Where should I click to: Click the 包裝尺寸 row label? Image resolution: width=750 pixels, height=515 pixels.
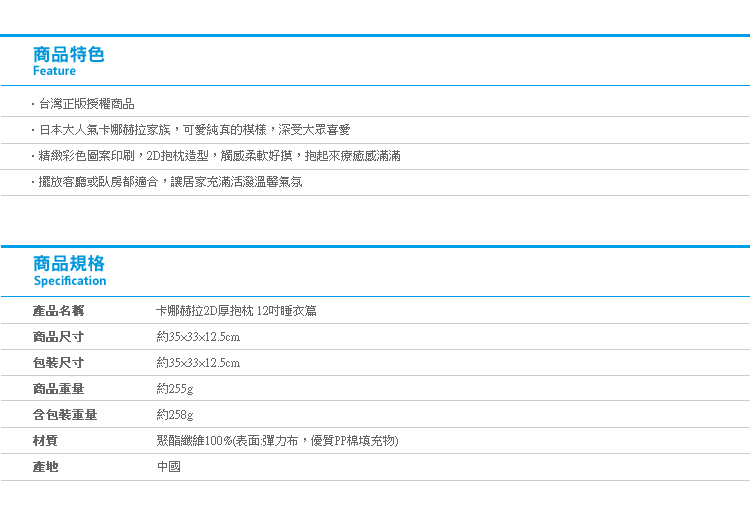click(x=58, y=362)
